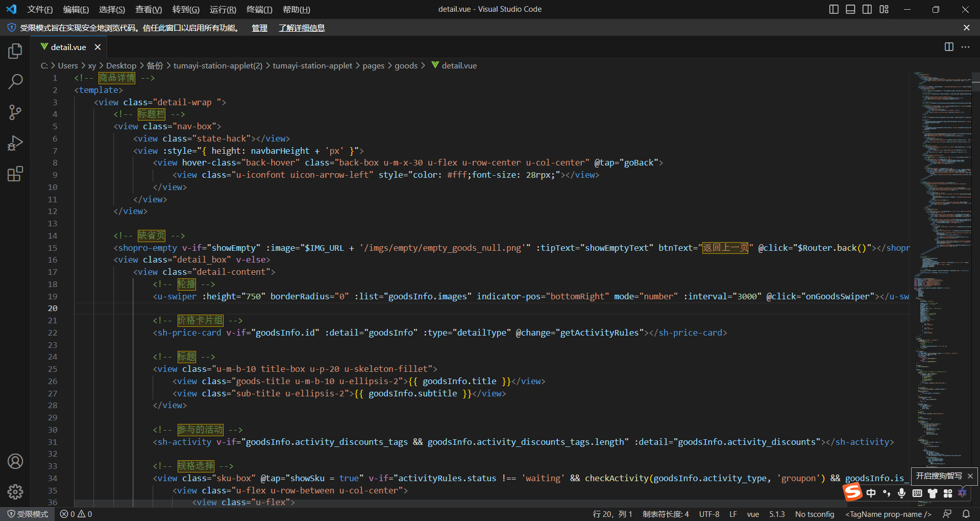
Task: Open the 运行(R) menu
Action: [223, 9]
